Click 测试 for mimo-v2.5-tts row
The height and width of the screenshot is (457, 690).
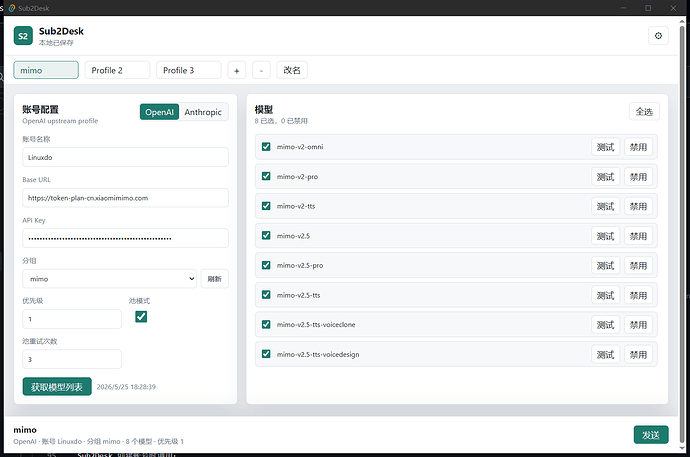pos(606,295)
